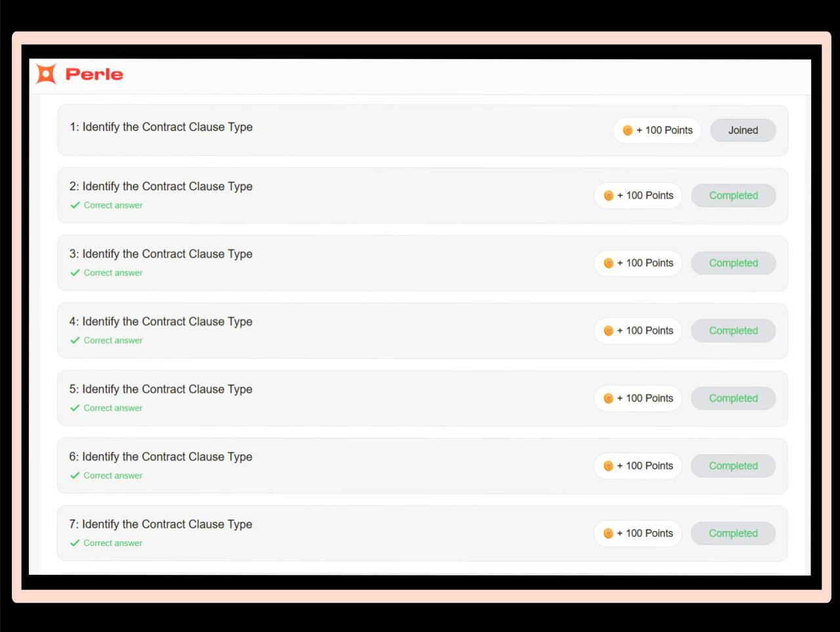Click the Perle logo icon
This screenshot has height=632, width=840.
(x=46, y=74)
